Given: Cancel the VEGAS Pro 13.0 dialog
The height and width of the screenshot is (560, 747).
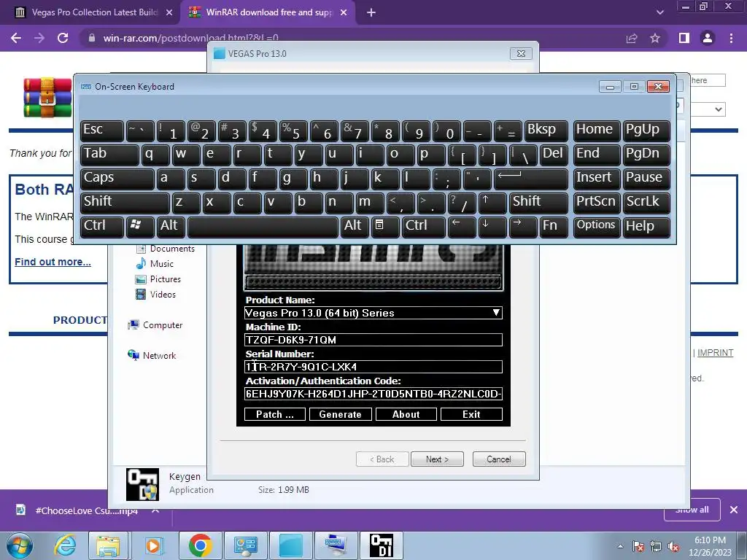Looking at the screenshot, I should (499, 459).
